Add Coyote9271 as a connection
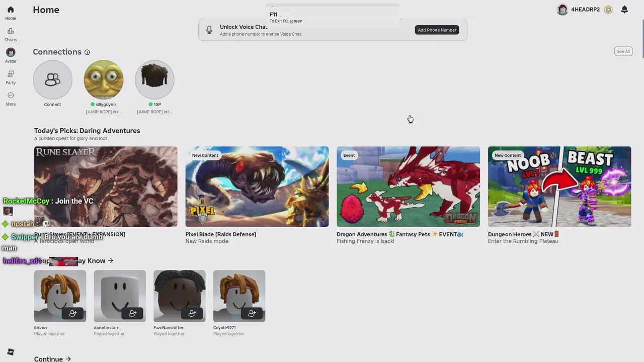Image resolution: width=644 pixels, height=362 pixels. coord(252,313)
